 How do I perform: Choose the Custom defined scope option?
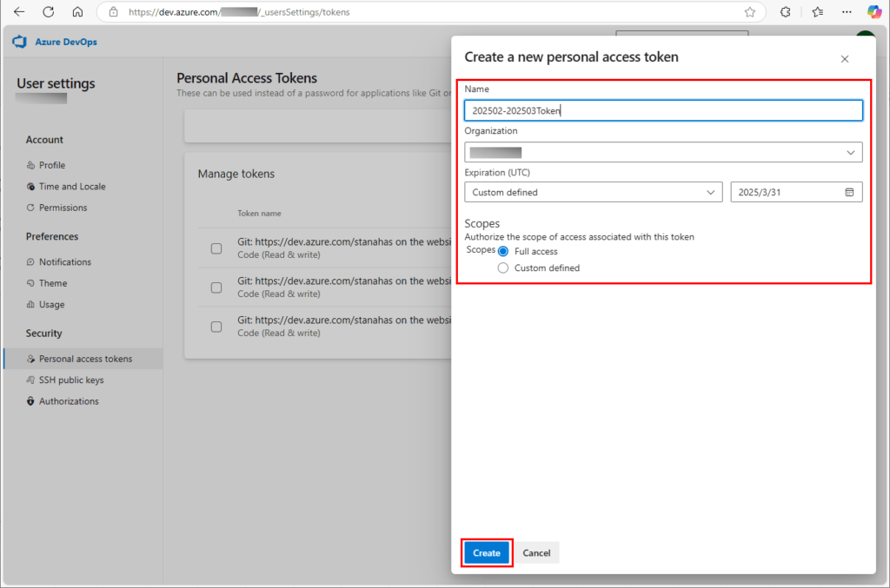click(x=504, y=268)
